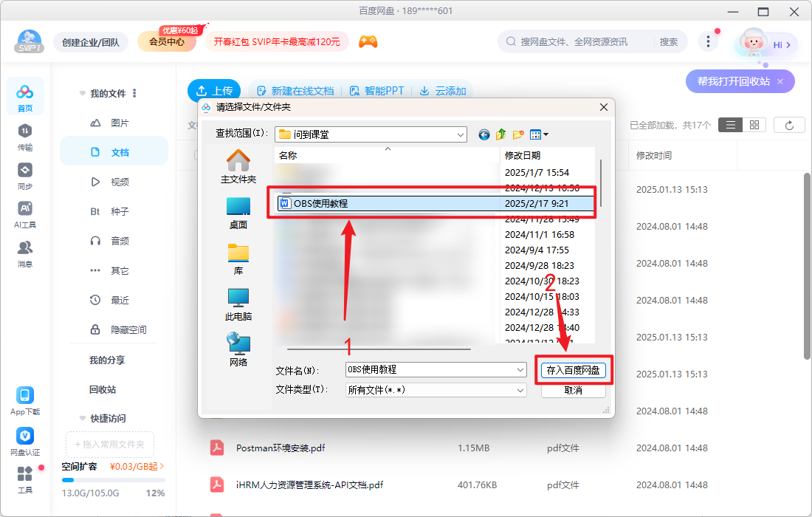Switch to list view layout
This screenshot has width=812, height=517.
730,126
